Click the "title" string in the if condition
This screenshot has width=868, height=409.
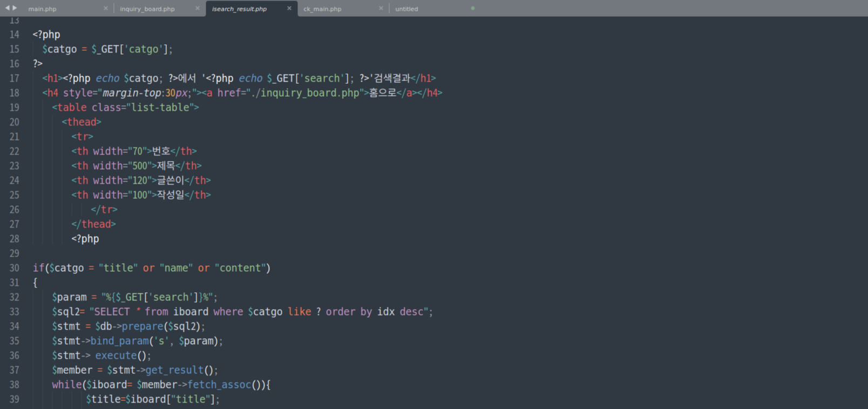(x=118, y=268)
